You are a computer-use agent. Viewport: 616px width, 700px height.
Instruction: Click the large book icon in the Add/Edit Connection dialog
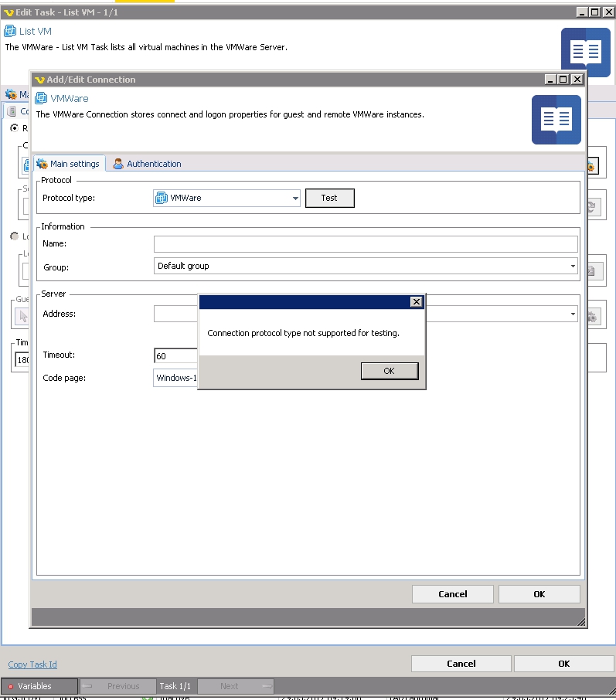click(x=556, y=120)
